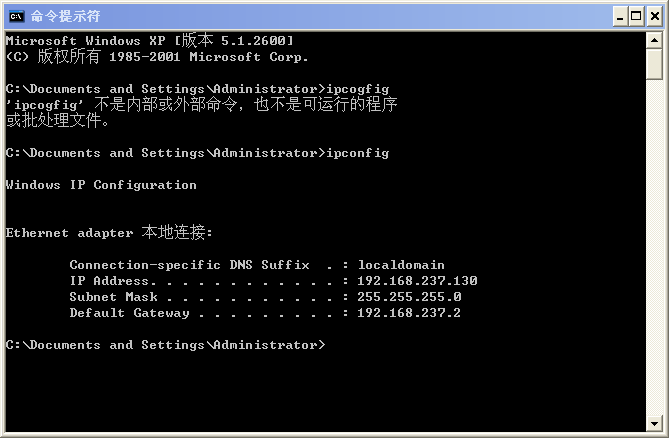Click the typed ipconfig command
Screen dimensions: 669x438
point(357,153)
